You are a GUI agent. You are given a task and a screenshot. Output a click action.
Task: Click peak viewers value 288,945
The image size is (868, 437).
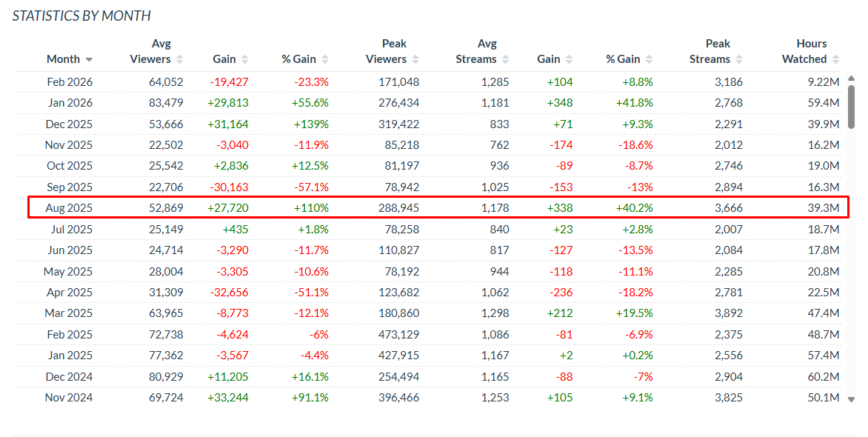[399, 208]
